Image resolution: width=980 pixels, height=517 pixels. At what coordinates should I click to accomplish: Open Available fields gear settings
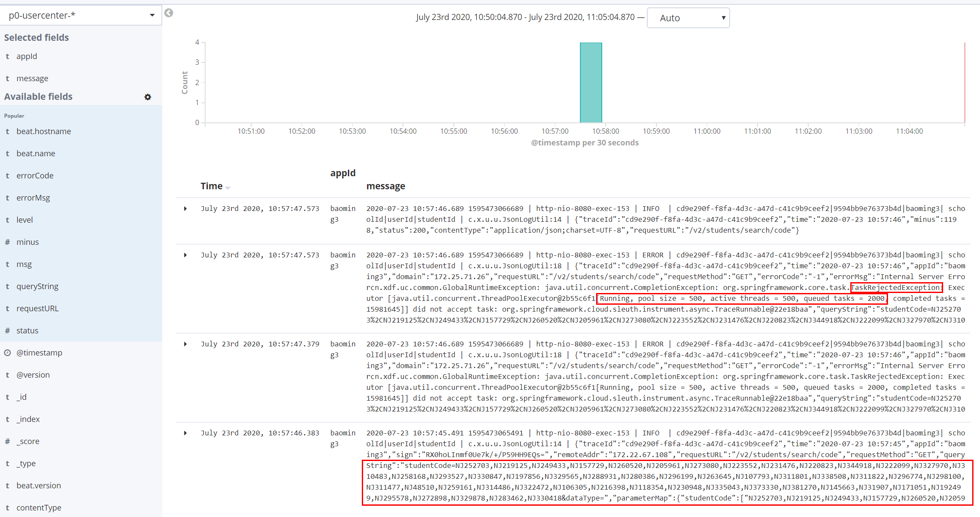pyautogui.click(x=147, y=97)
